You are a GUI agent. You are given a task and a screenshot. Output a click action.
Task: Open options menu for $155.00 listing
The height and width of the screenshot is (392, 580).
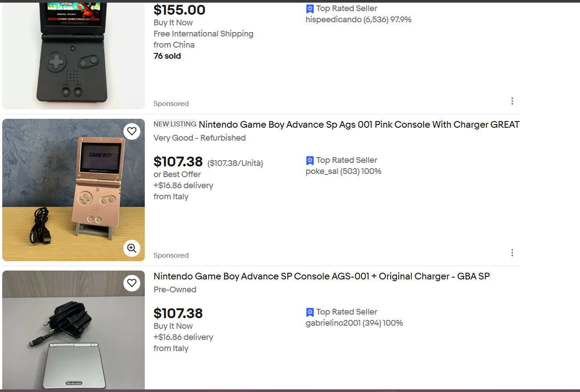click(512, 101)
